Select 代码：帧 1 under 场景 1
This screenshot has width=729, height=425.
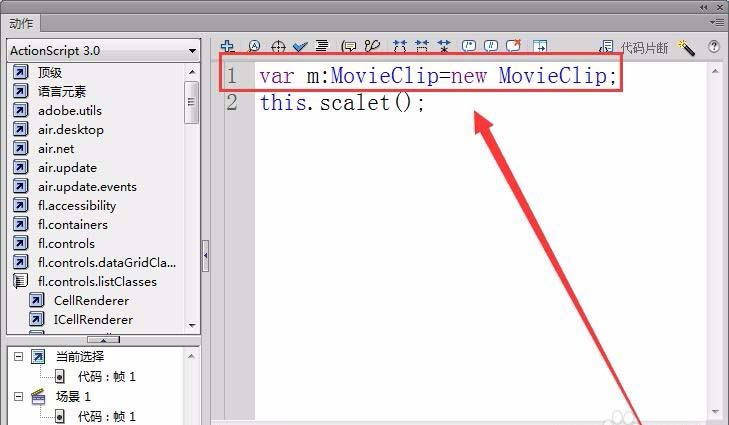(106, 417)
